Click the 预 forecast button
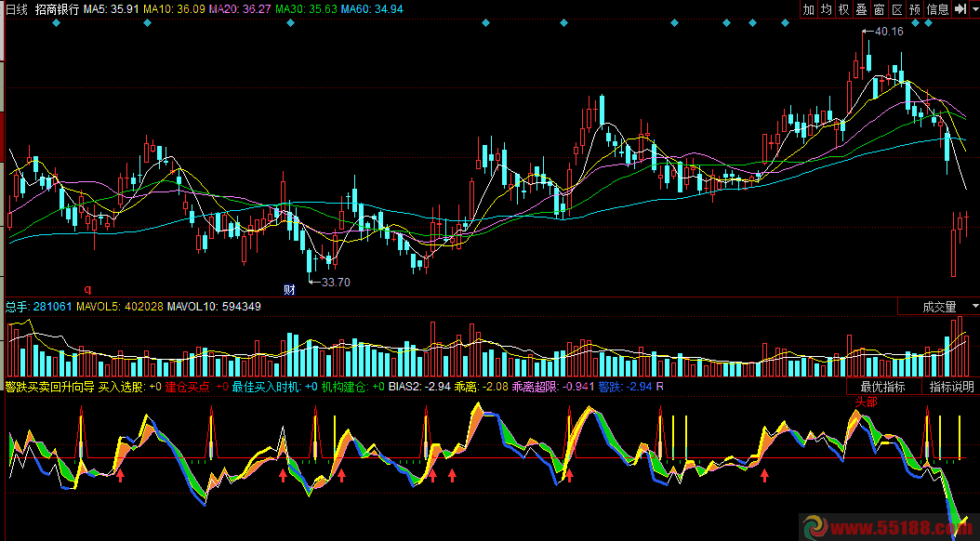Screen dimensions: 980x541 tap(915, 9)
